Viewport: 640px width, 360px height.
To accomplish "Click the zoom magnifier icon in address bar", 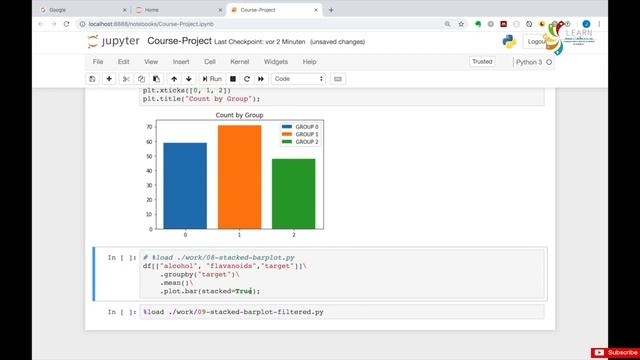I will point(448,24).
